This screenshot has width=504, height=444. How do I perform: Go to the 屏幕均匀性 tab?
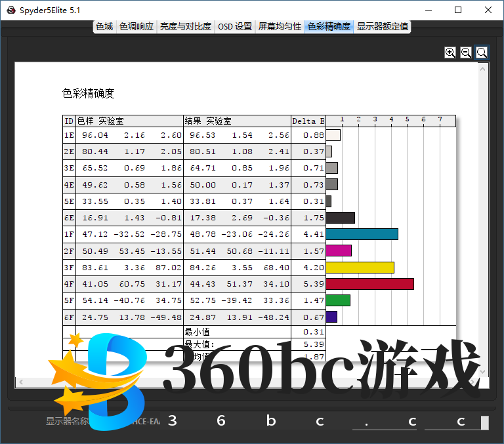point(280,27)
